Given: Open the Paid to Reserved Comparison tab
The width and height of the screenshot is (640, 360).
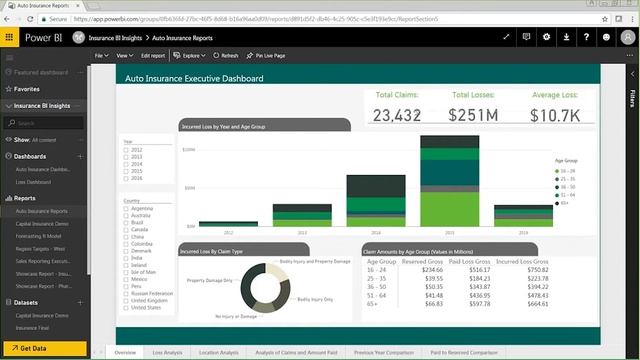Looking at the screenshot, I should coord(464,352).
